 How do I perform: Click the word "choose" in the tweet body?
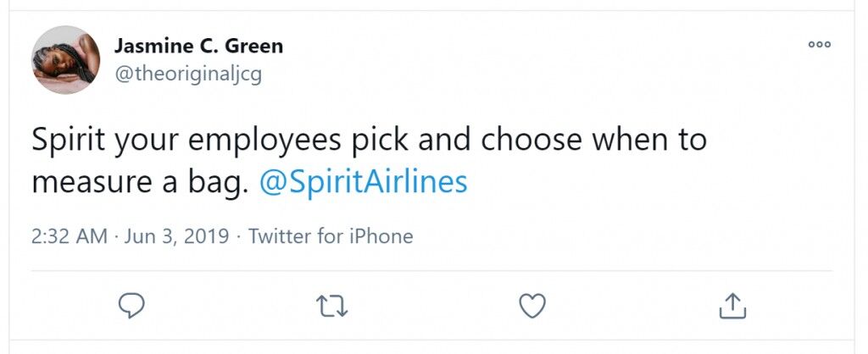(531, 139)
